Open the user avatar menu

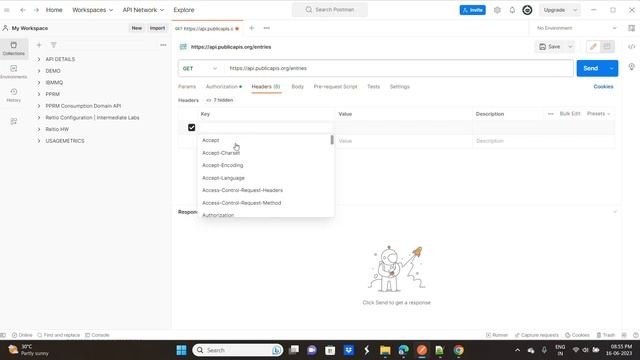[527, 10]
